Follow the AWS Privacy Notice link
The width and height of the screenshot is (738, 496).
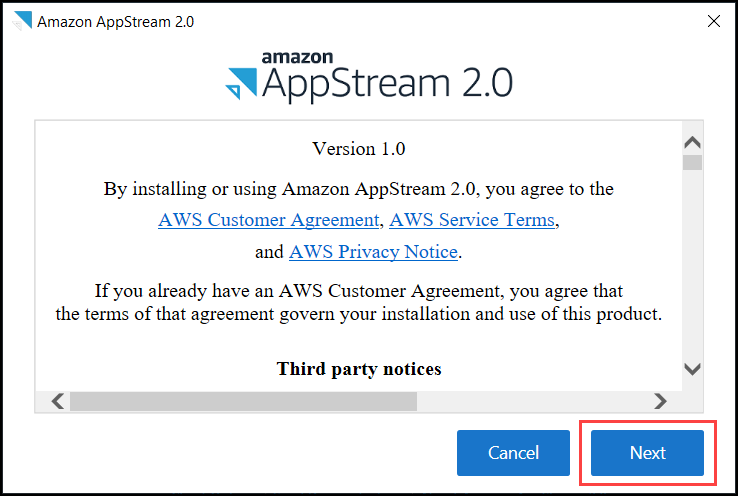[373, 252]
